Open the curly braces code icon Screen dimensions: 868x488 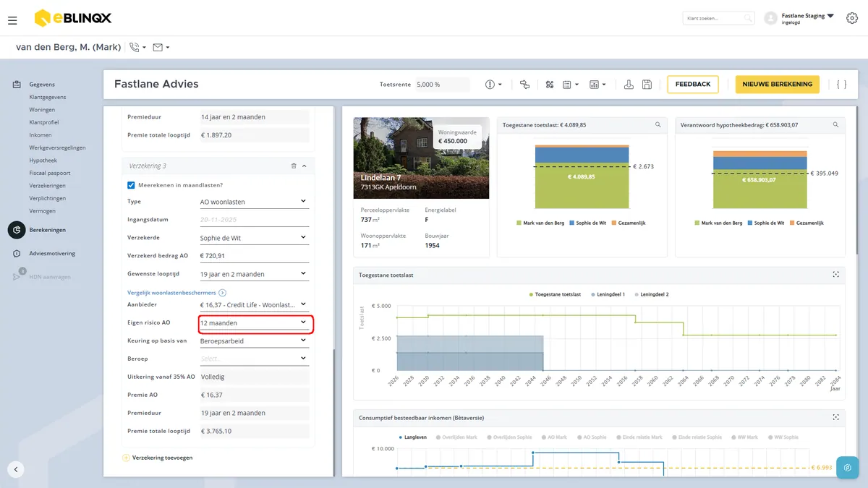coord(841,85)
